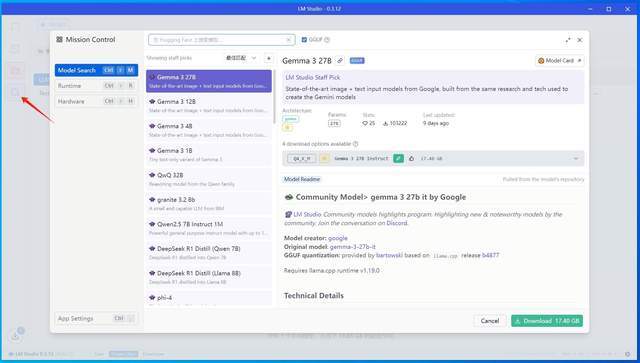Screen dimensions: 640x363
Task: Open the sort order dropdown beside staff picks
Action: (241, 58)
